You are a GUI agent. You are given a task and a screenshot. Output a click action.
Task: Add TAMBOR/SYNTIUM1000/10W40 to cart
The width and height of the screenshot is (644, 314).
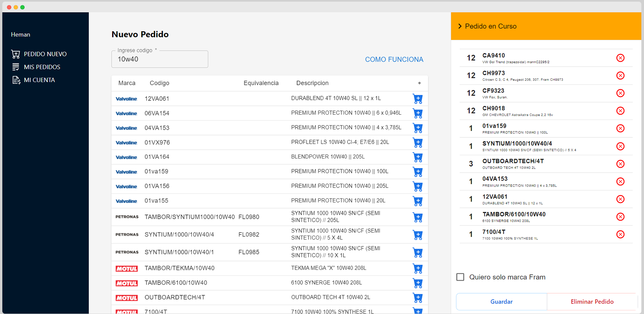point(418,217)
